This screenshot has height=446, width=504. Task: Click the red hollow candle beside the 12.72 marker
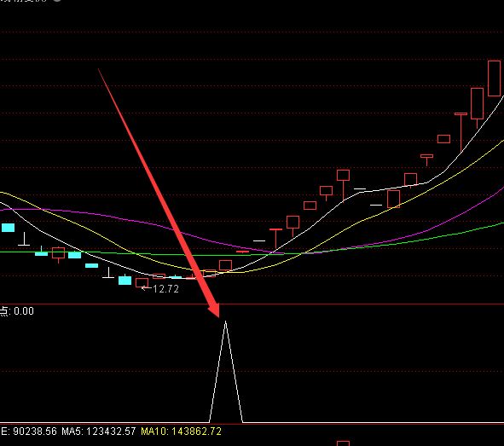(x=142, y=283)
